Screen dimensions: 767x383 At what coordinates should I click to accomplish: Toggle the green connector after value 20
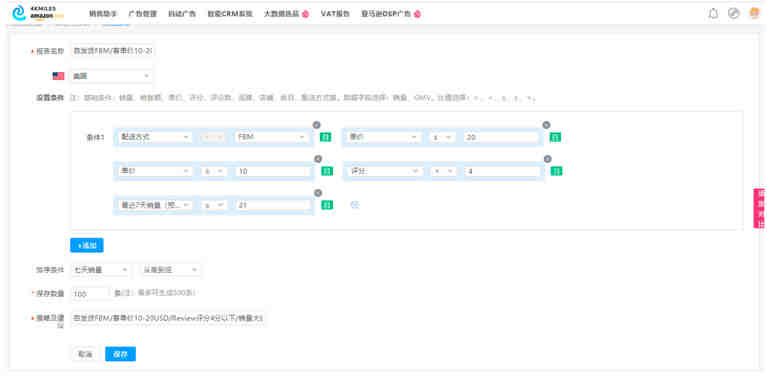click(x=555, y=137)
